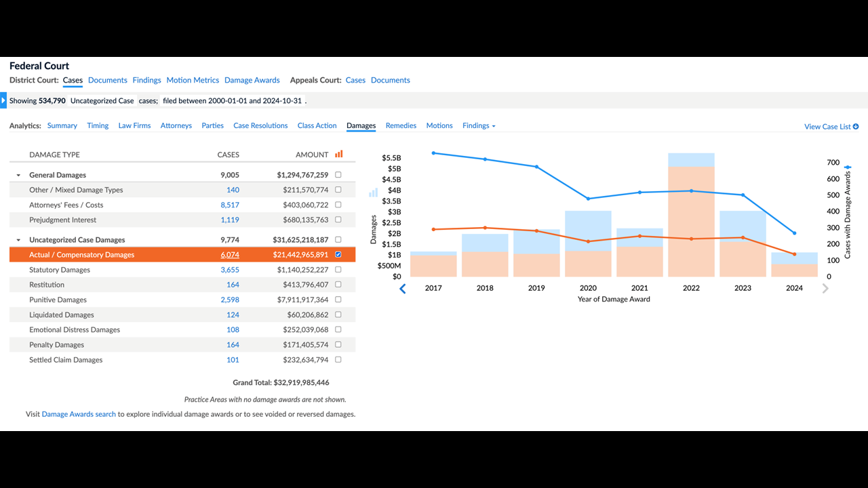Check the Prejudgment Interest checkbox
The image size is (868, 488).
[338, 220]
